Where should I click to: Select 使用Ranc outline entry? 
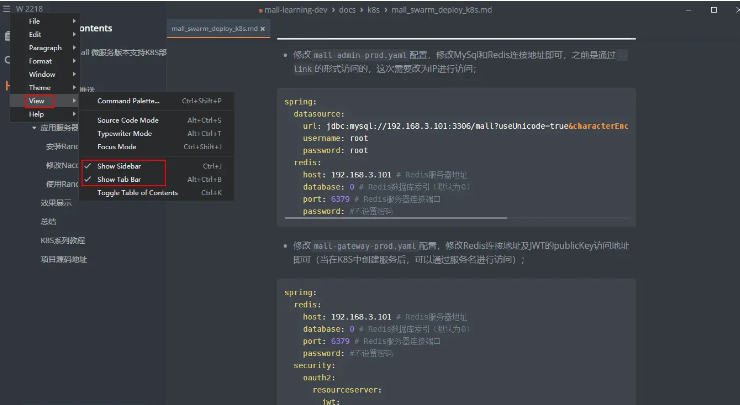coord(62,184)
